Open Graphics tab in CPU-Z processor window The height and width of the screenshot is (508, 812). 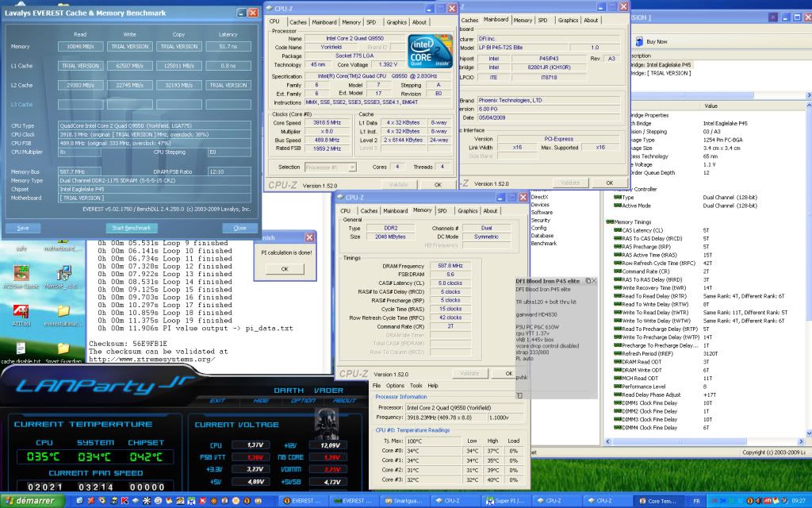point(396,22)
